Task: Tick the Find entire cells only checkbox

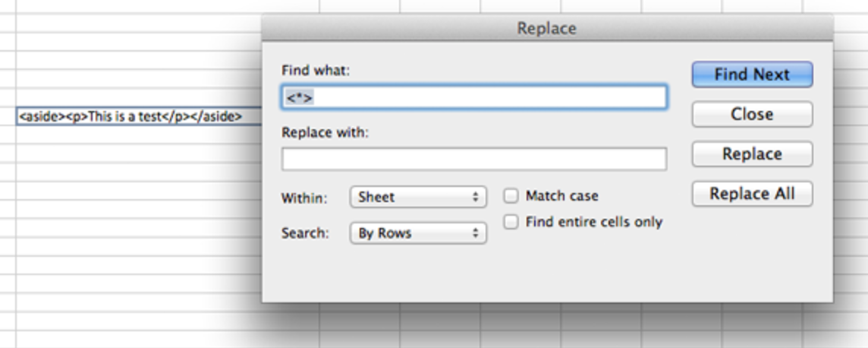Action: click(511, 222)
